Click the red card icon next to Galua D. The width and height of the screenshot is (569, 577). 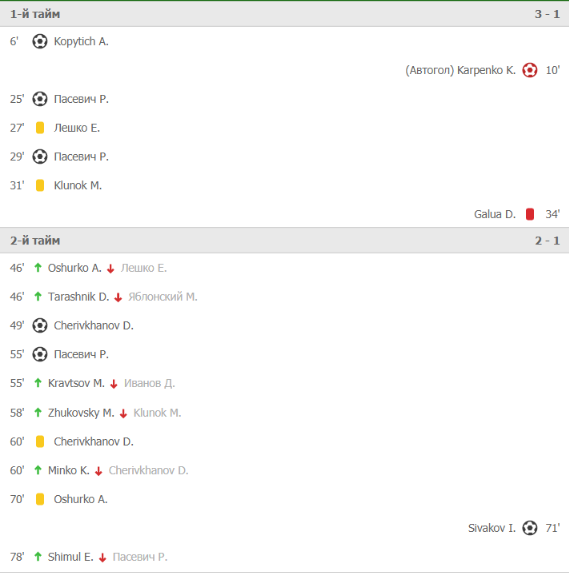[530, 214]
